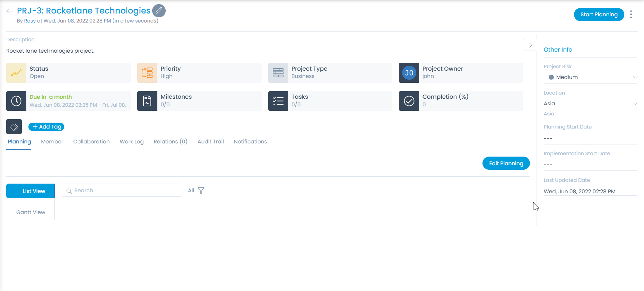Click the clock icon on due date card

(16, 101)
